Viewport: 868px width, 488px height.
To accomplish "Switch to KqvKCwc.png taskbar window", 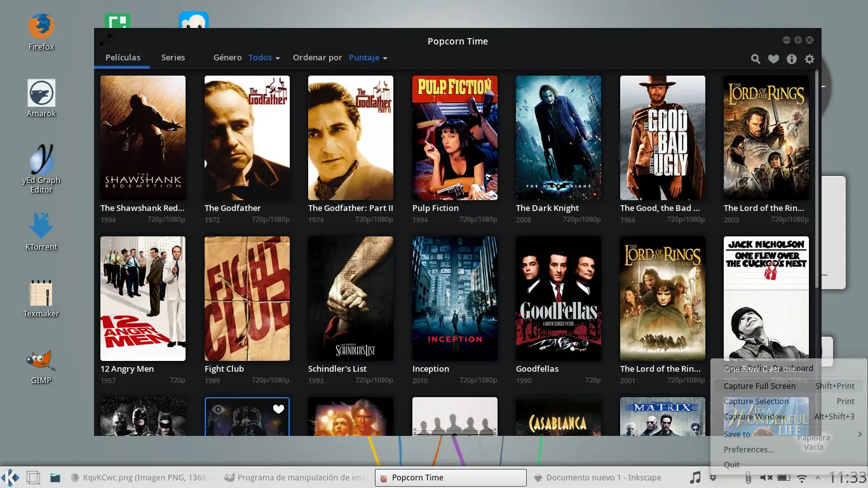I will pos(142,477).
